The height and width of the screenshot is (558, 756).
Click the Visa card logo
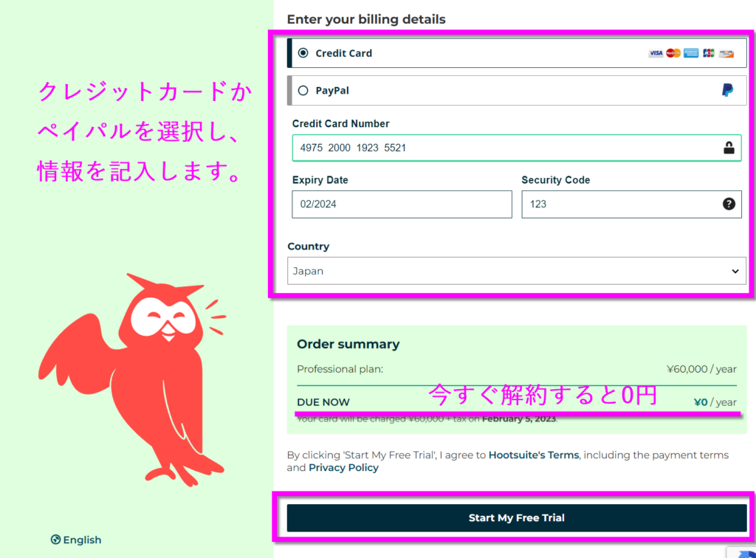pos(656,53)
